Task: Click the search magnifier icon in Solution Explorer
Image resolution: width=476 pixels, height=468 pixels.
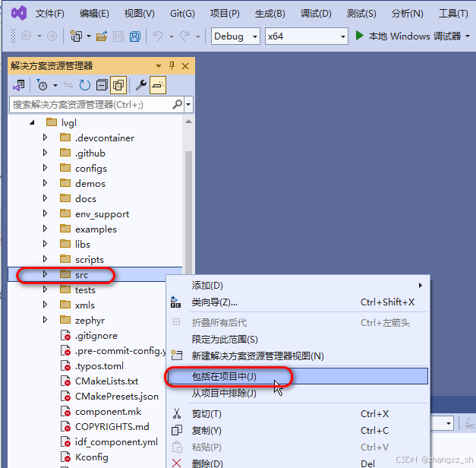Action: (x=178, y=105)
